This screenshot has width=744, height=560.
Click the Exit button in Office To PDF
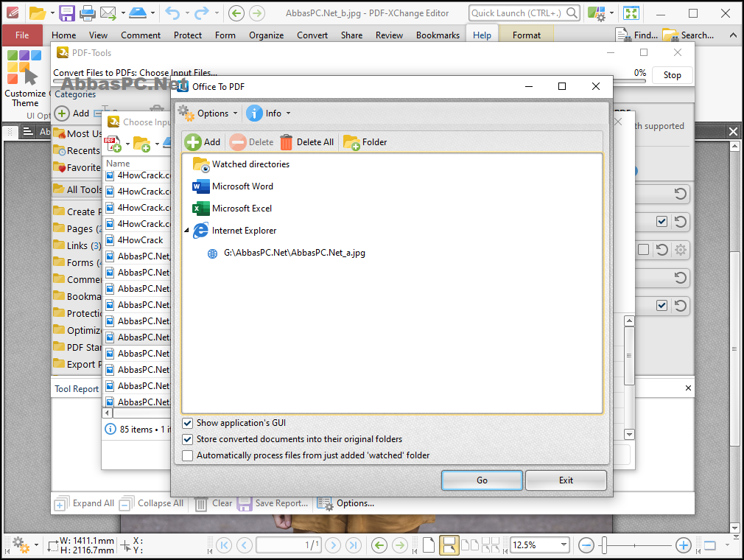click(566, 480)
